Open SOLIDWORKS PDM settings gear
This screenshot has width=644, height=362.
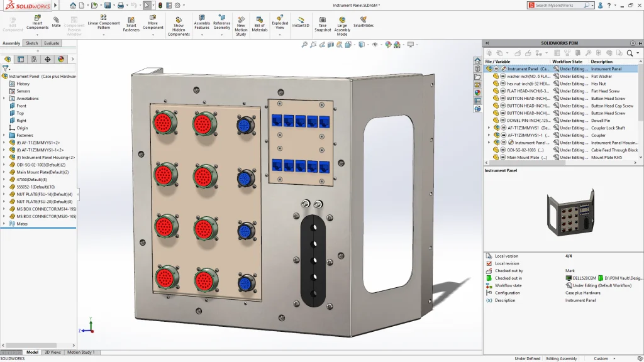tap(633, 43)
